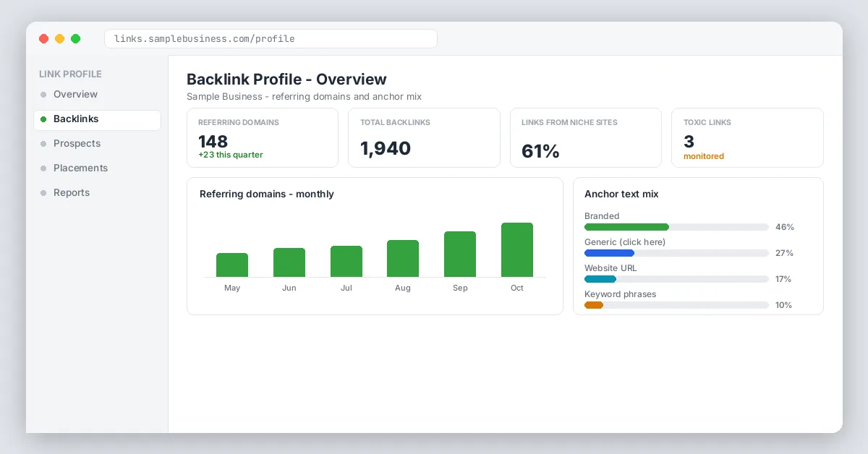
Task: Click the '+23 this quarter' text
Action: pyautogui.click(x=231, y=155)
